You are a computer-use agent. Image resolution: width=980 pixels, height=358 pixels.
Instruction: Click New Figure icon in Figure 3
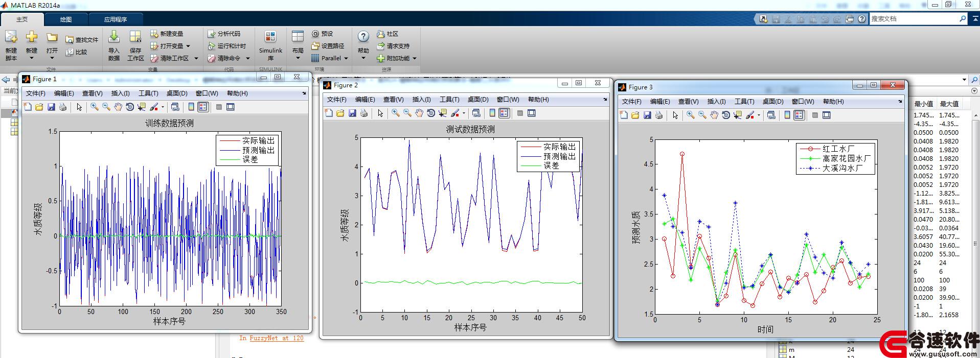pos(624,115)
